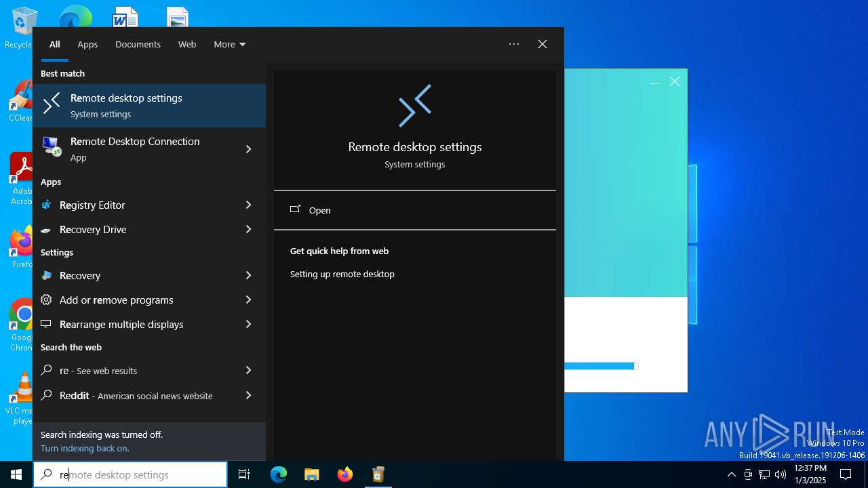This screenshot has width=868, height=488.
Task: Click Open in the preview pane
Action: [x=415, y=210]
